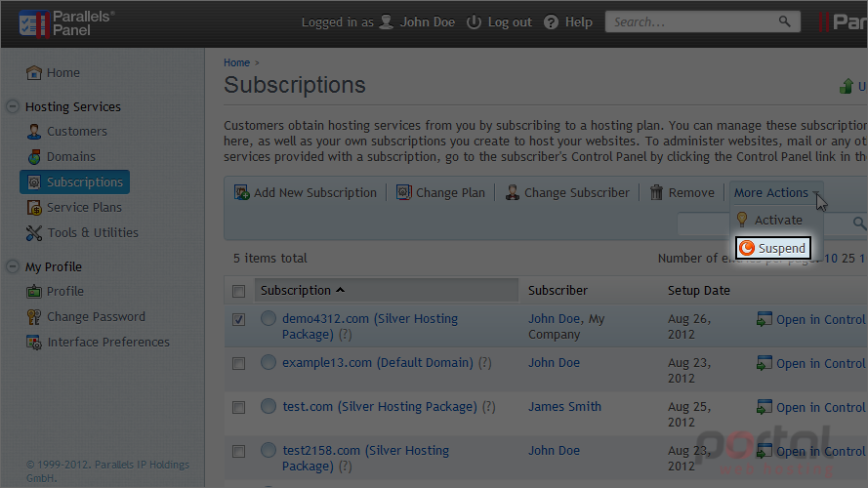Viewport: 868px width, 488px height.
Task: Open the demo4312.com subscription link
Action: 370,326
